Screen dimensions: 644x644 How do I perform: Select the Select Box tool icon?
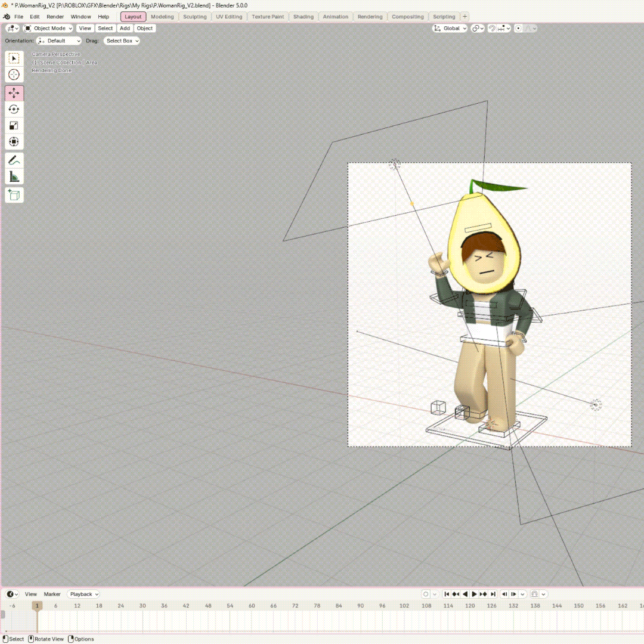coord(14,58)
